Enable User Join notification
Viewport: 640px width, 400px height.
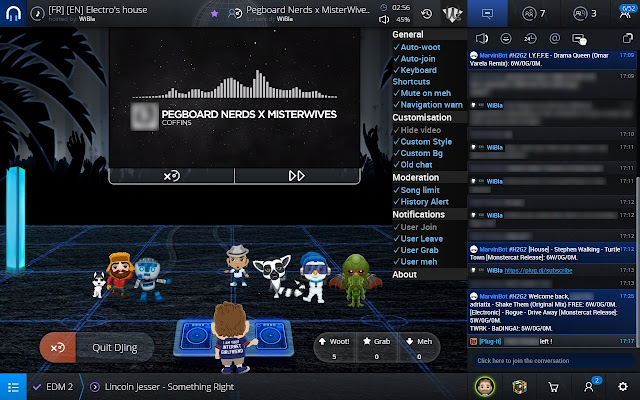pyautogui.click(x=415, y=227)
